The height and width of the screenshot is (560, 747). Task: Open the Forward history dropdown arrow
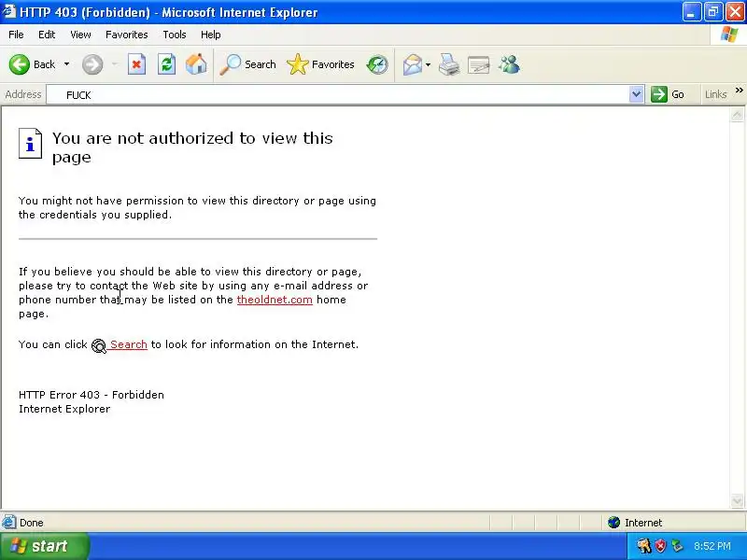click(x=114, y=64)
